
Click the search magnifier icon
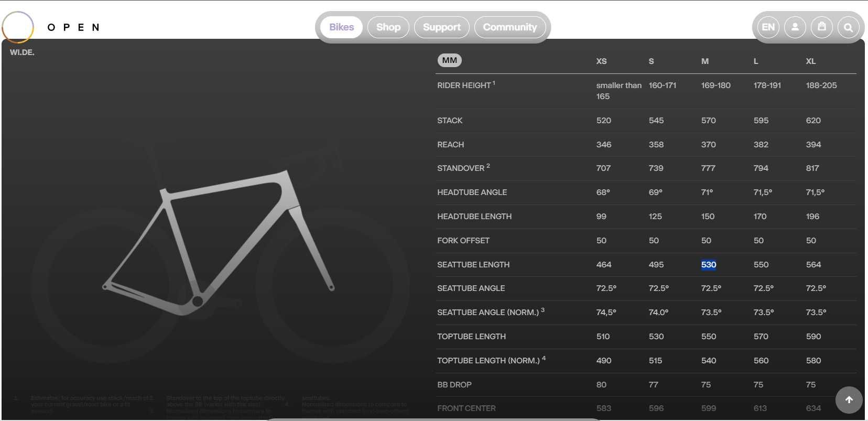coord(849,27)
